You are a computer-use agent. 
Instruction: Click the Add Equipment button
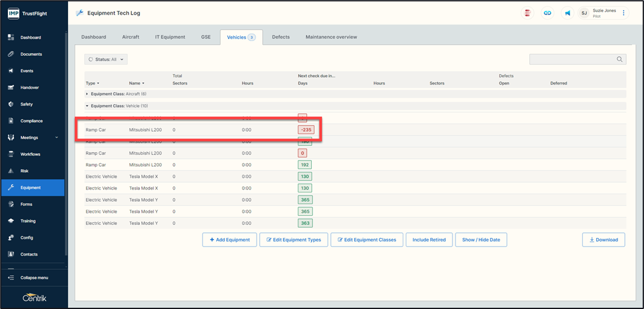coord(230,240)
